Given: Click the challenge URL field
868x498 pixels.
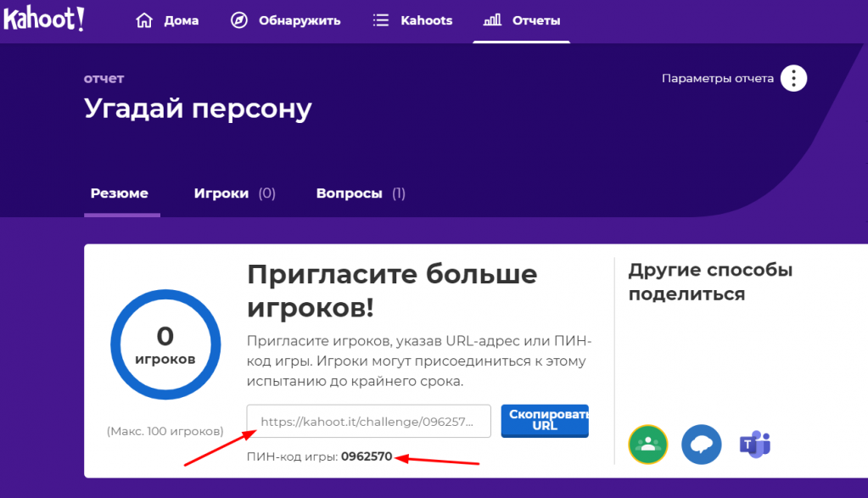Looking at the screenshot, I should 369,421.
